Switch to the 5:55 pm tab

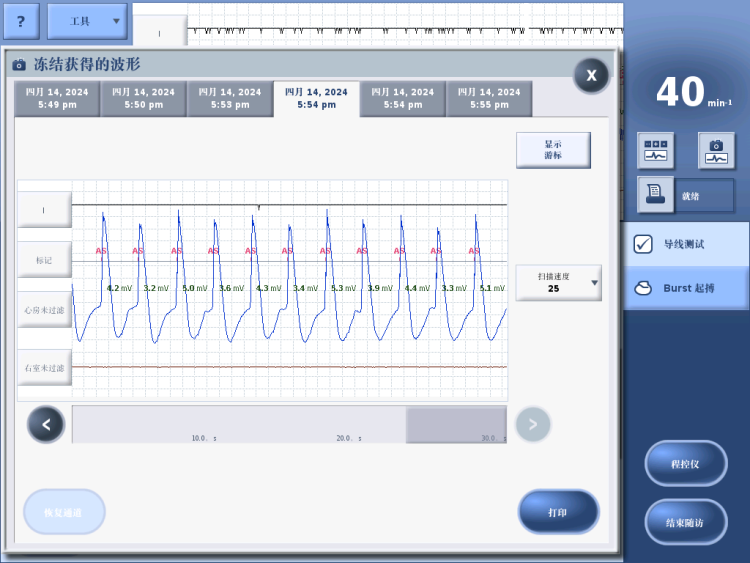click(489, 98)
